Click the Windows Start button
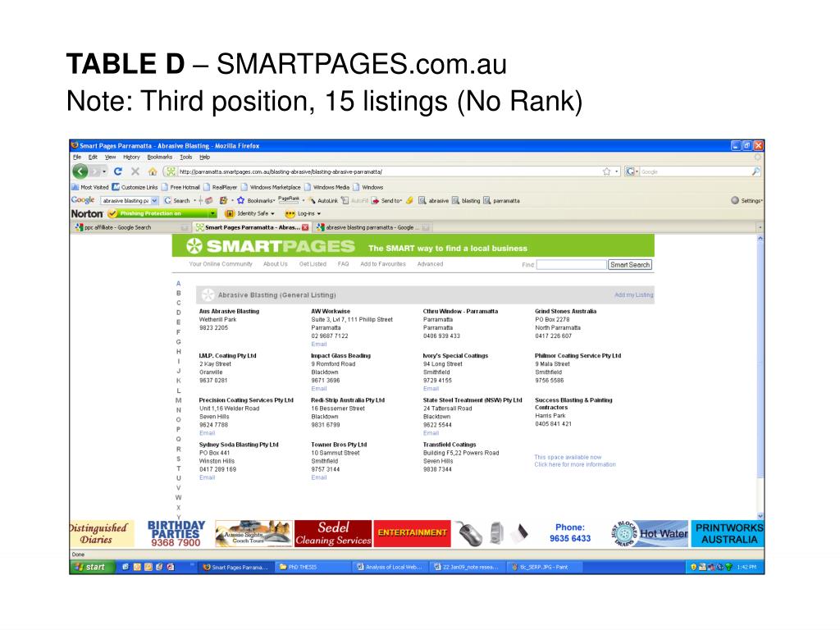840x630 pixels. tap(92, 567)
